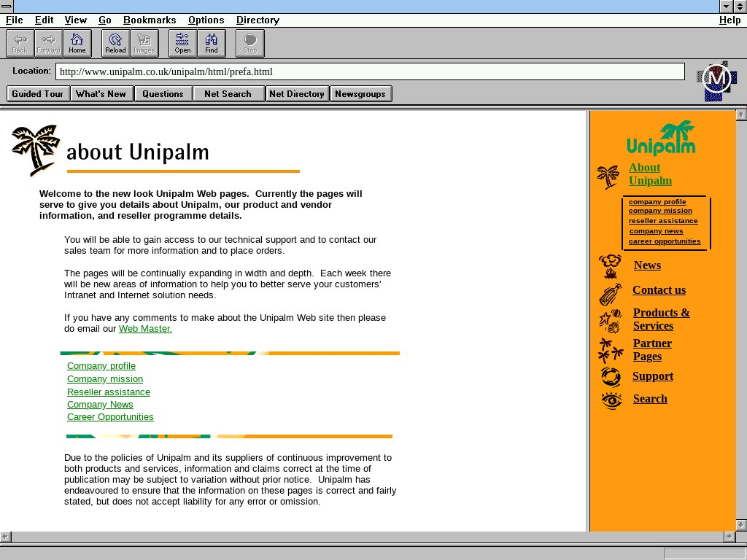Click the eye icon beside Search

(611, 400)
